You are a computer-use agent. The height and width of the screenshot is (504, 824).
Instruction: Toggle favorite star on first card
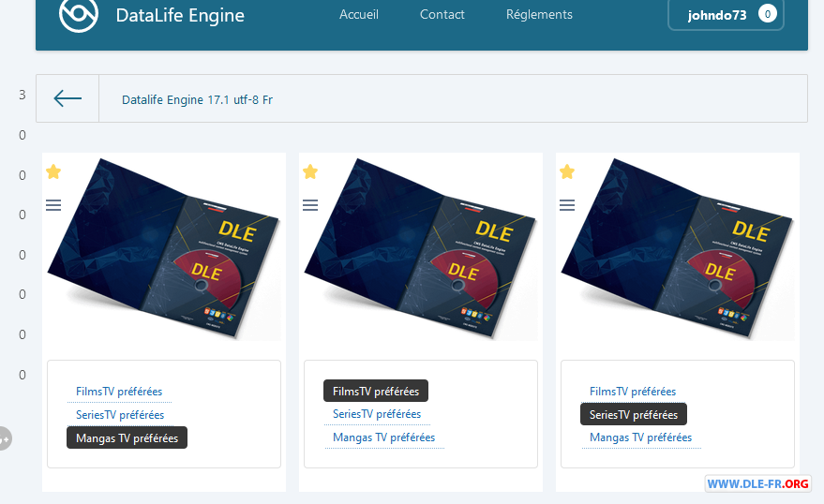tap(53, 171)
